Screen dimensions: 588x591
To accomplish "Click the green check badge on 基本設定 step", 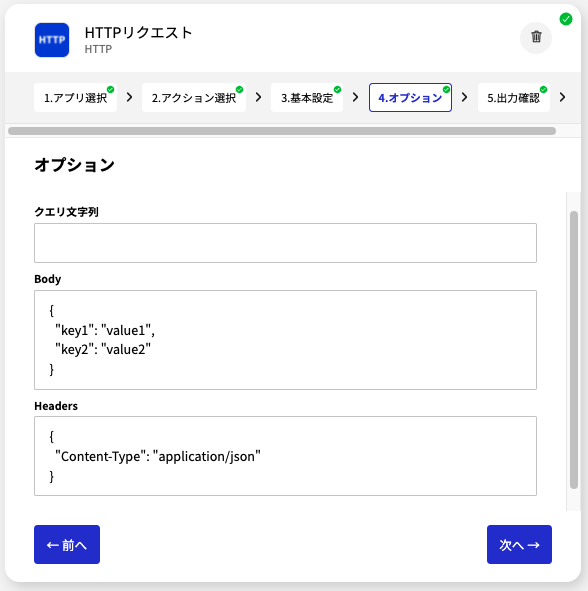I will (x=337, y=89).
